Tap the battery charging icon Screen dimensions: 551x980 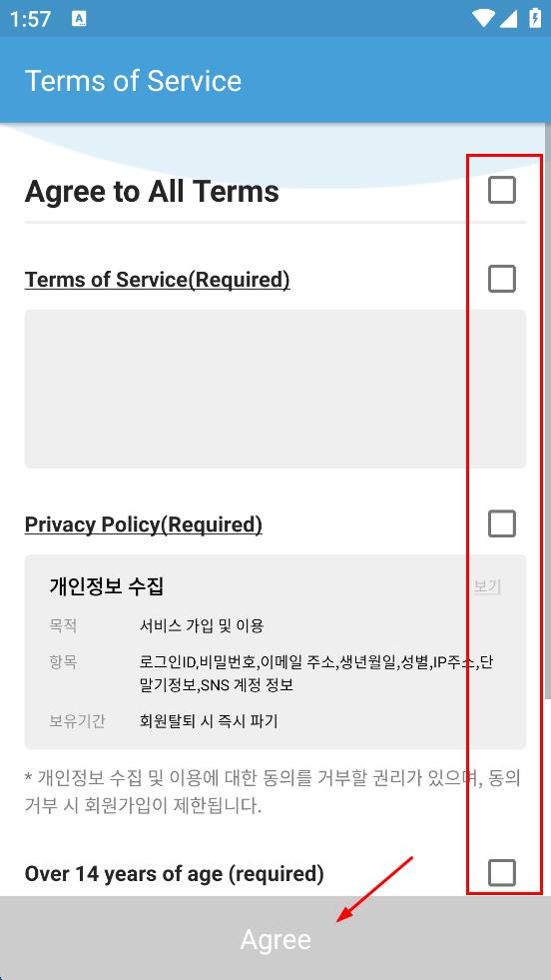click(535, 18)
